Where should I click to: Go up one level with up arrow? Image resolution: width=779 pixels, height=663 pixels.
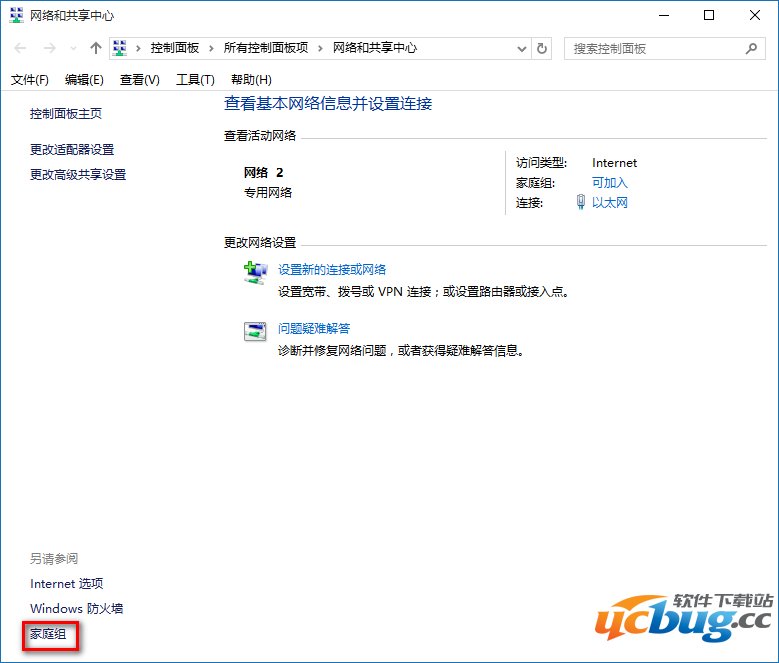96,48
